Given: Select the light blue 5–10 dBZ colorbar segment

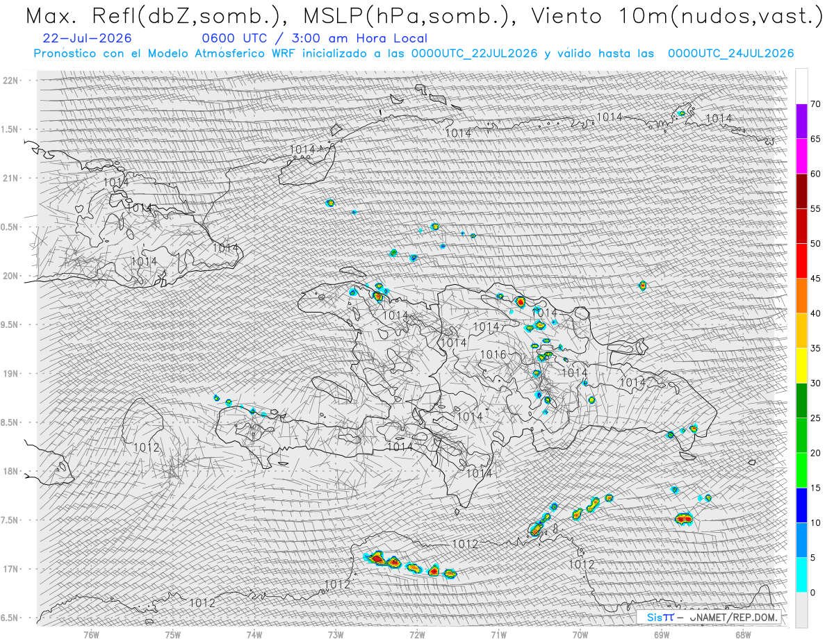Looking at the screenshot, I should (x=801, y=540).
